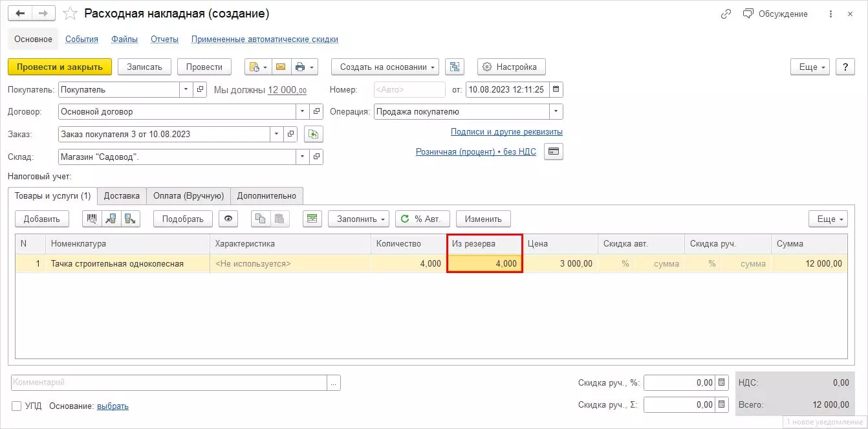Image resolution: width=868 pixels, height=429 pixels.
Task: Click the calendar icon next to date field
Action: coord(556,89)
